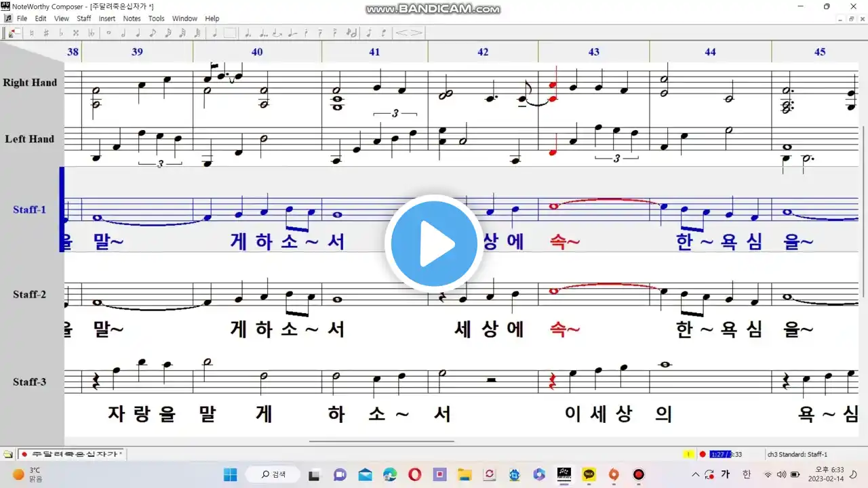Choose half note duration

pyautogui.click(x=123, y=33)
